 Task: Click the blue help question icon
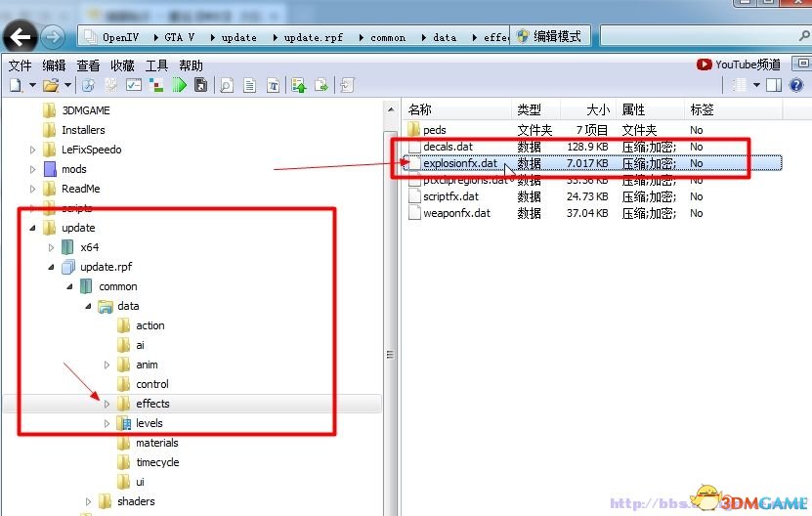796,85
